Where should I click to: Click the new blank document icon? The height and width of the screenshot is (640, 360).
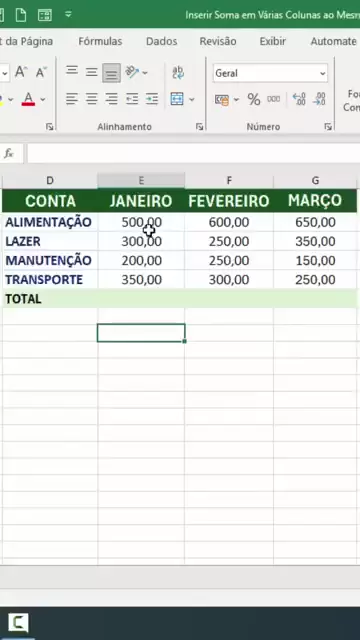(x=20, y=15)
